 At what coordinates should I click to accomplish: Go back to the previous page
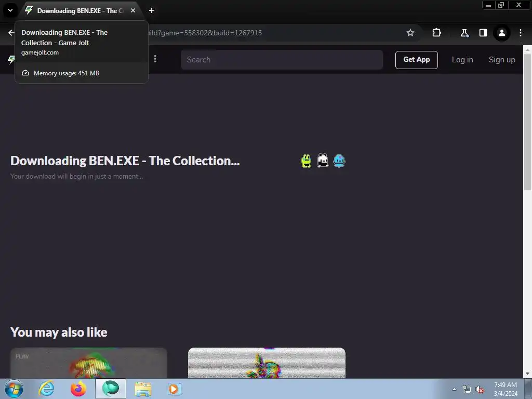[x=11, y=33]
